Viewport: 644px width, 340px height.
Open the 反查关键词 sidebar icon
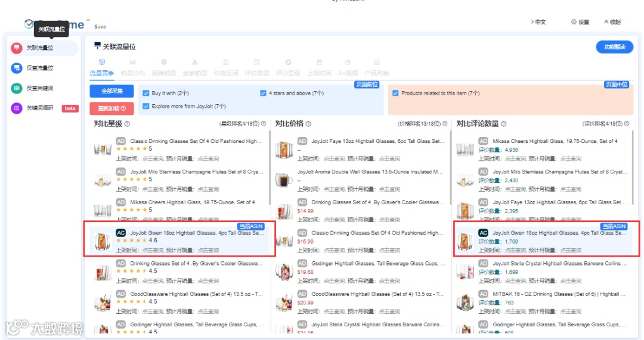point(17,88)
